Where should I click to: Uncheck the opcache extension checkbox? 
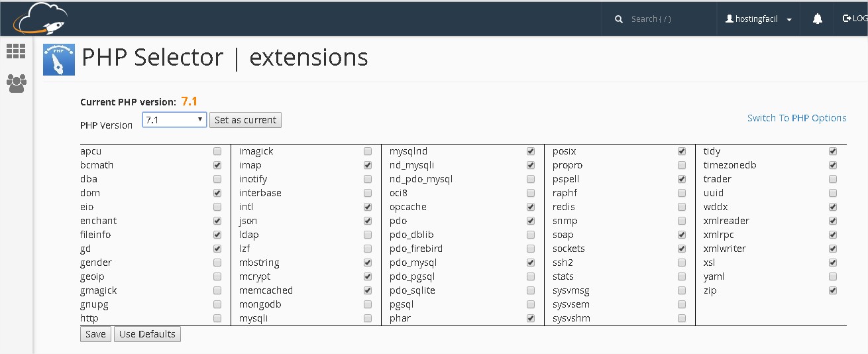[x=531, y=207]
